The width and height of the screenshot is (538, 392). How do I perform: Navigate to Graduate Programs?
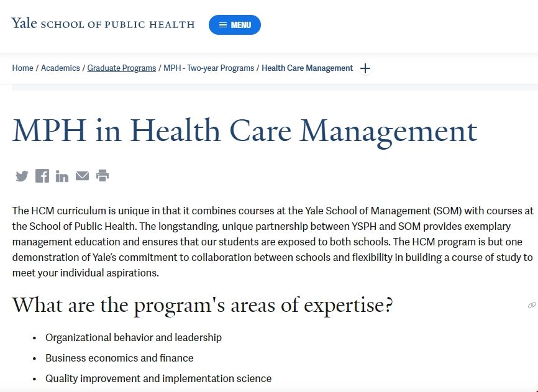(121, 68)
